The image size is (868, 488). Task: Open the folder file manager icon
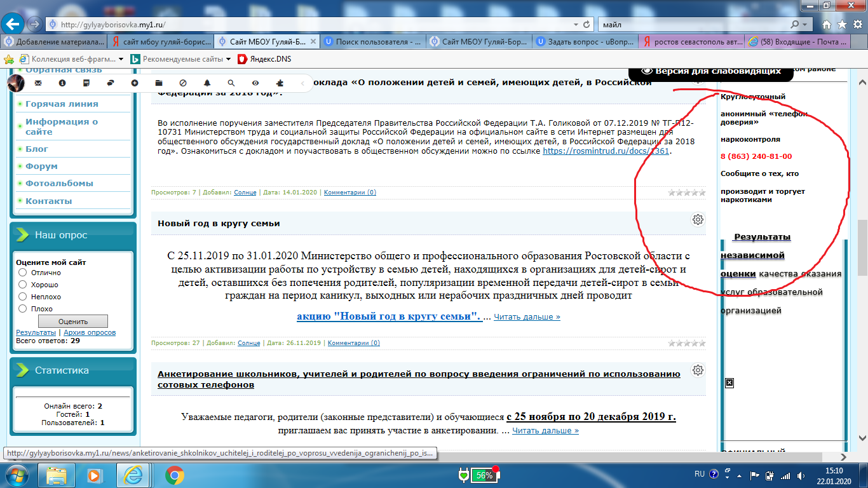(x=158, y=83)
